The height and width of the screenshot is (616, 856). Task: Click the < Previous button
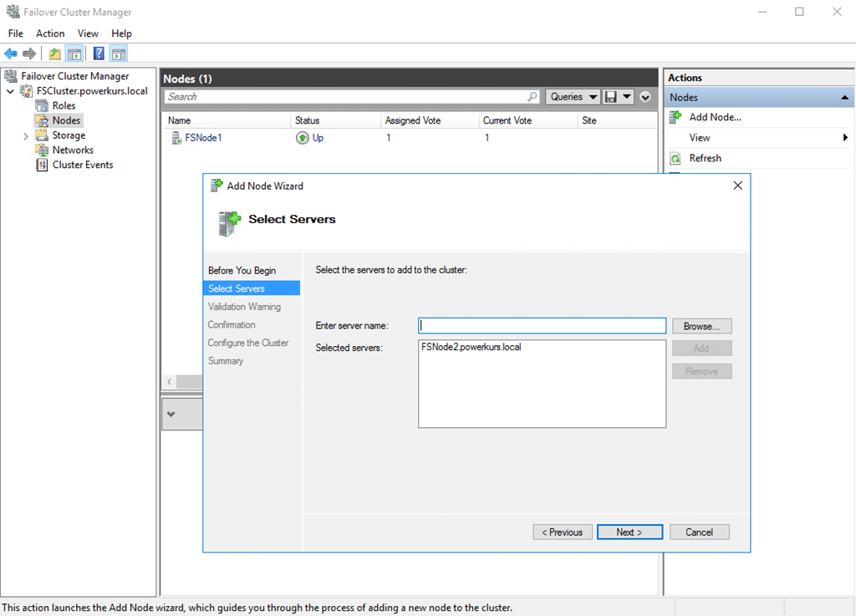point(563,532)
